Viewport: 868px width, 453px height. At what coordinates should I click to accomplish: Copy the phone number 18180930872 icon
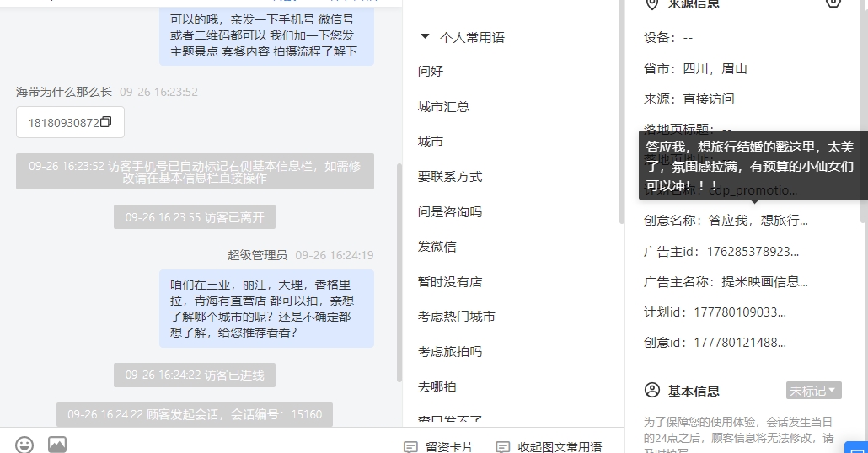coord(105,122)
